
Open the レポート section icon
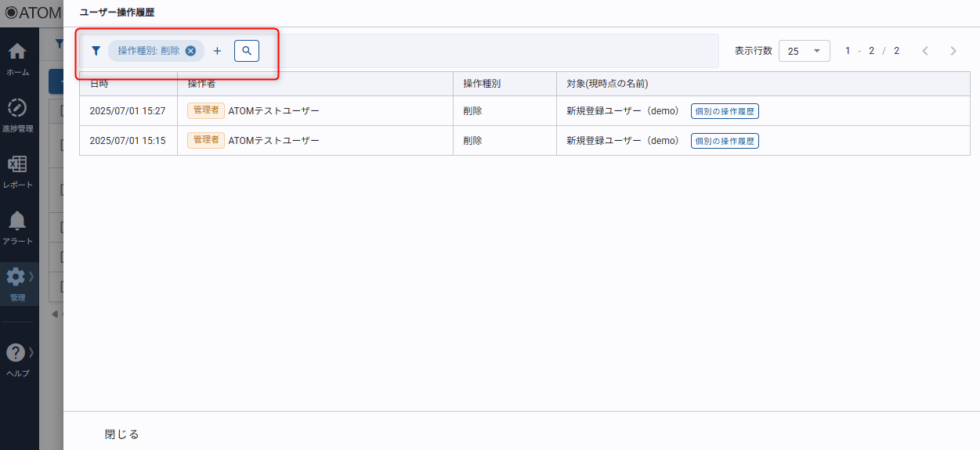(17, 165)
